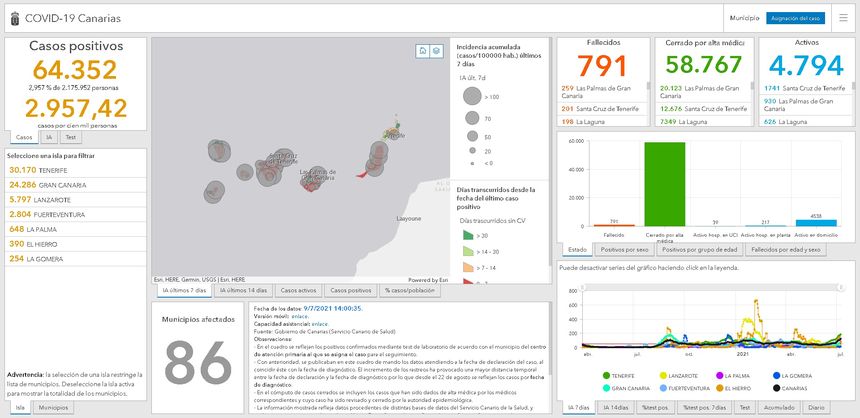Click the Asignación del caso button
This screenshot has width=860, height=418.
pyautogui.click(x=795, y=18)
